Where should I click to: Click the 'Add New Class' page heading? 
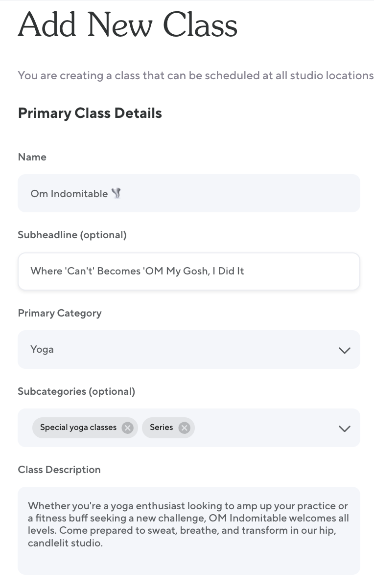[x=128, y=24]
